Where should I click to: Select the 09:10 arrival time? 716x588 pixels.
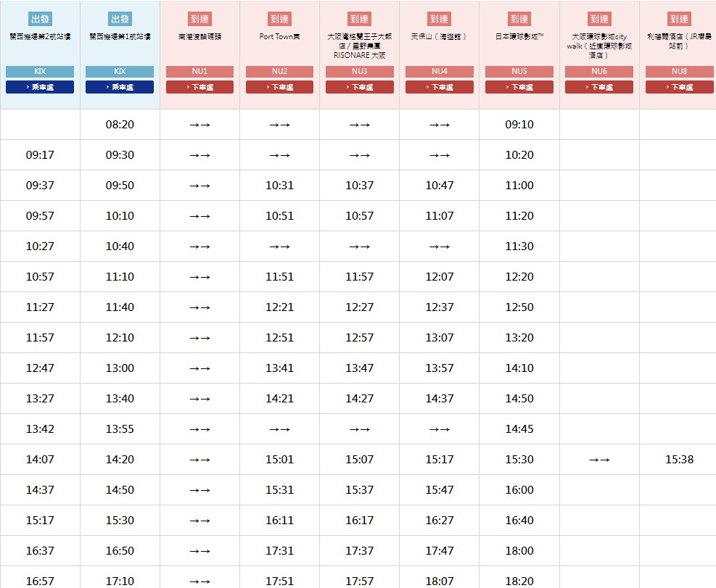coord(519,124)
